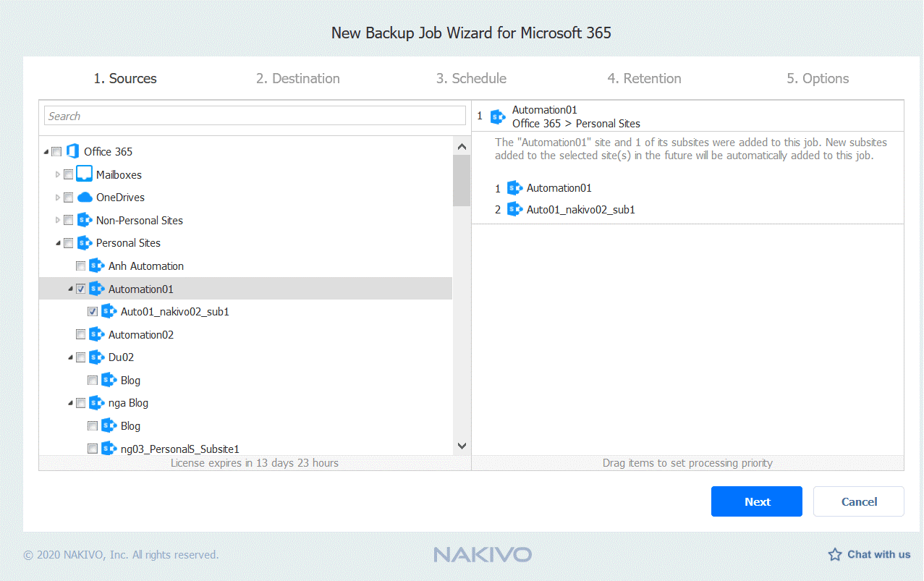Click the Mailboxes icon in the tree
Viewport: 924px width, 581px height.
[85, 174]
